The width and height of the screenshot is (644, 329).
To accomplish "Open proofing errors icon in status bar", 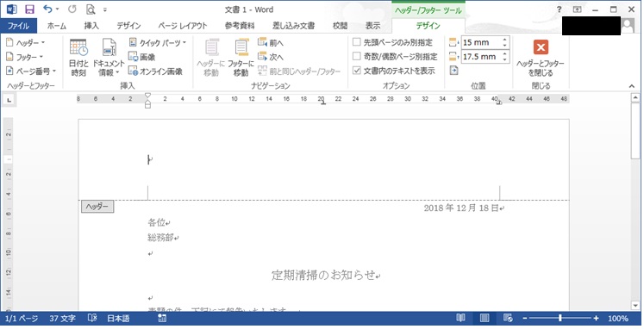I will point(92,319).
